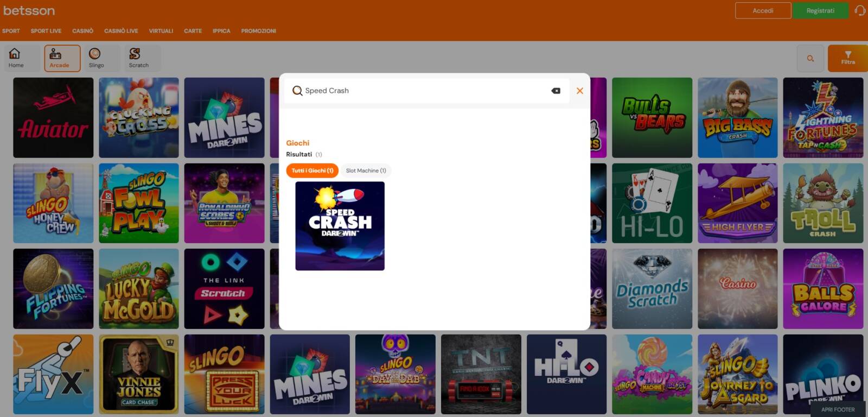The width and height of the screenshot is (868, 417).
Task: Close the search dialog with orange X
Action: click(579, 91)
